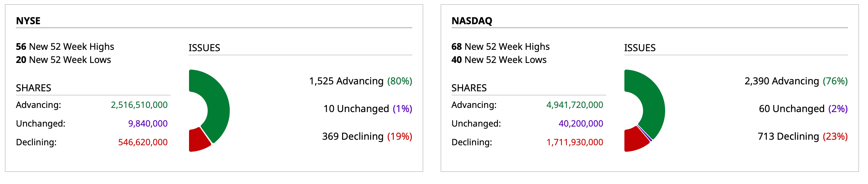The height and width of the screenshot is (184, 868).
Task: Select the NASDAQ panel heading
Action: (472, 21)
